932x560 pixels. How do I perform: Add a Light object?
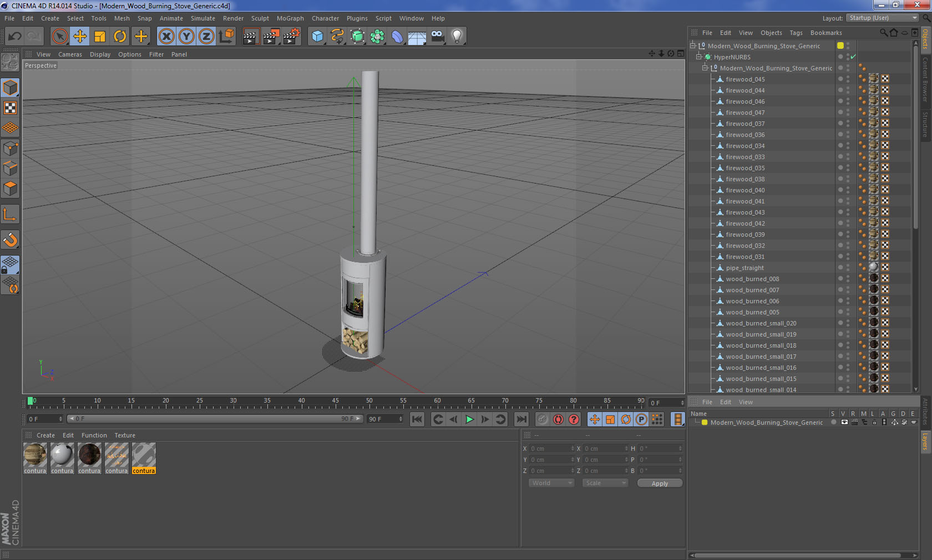[x=457, y=37]
